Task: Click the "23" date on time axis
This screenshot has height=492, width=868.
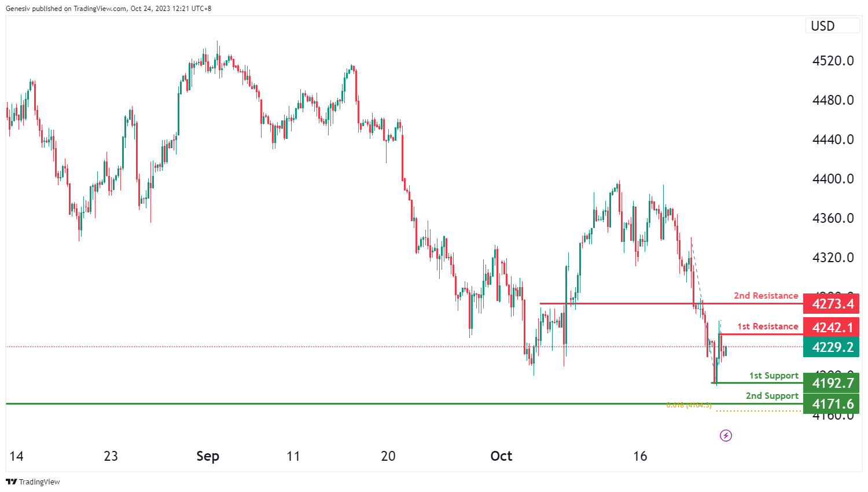Action: (x=111, y=456)
